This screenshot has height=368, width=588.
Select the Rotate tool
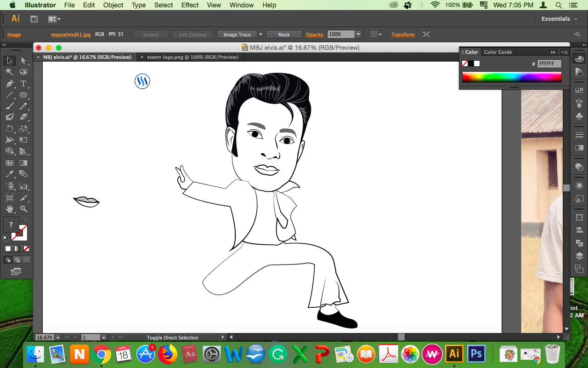tap(10, 129)
